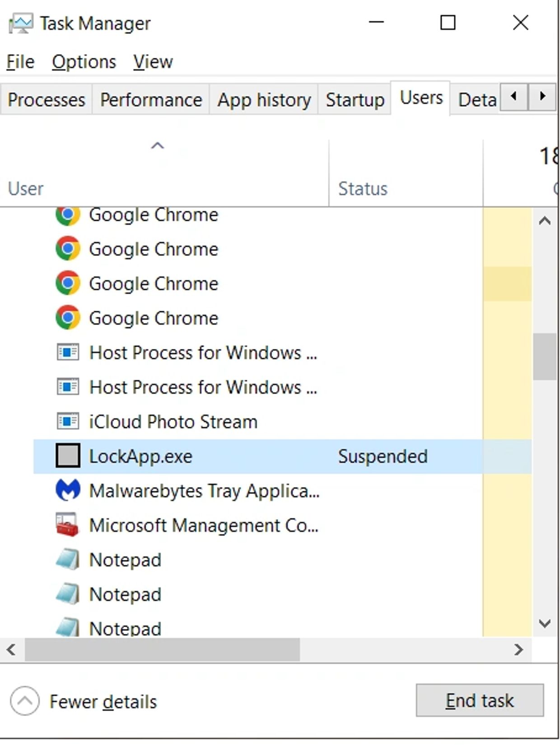Show previous tabs with left arrow
Viewport: 560px width, 745px height.
[513, 96]
